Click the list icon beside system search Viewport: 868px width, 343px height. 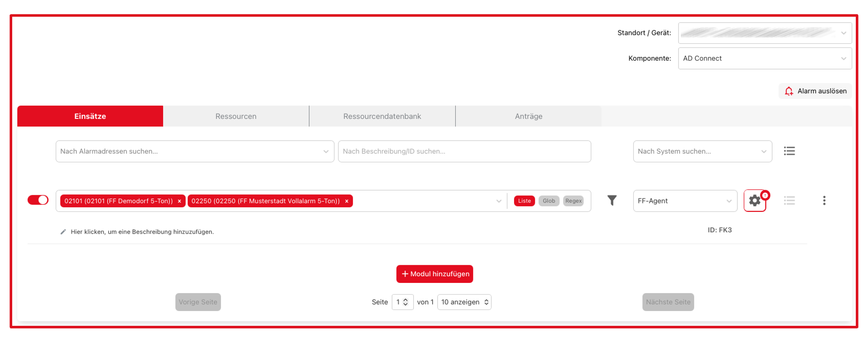point(789,151)
